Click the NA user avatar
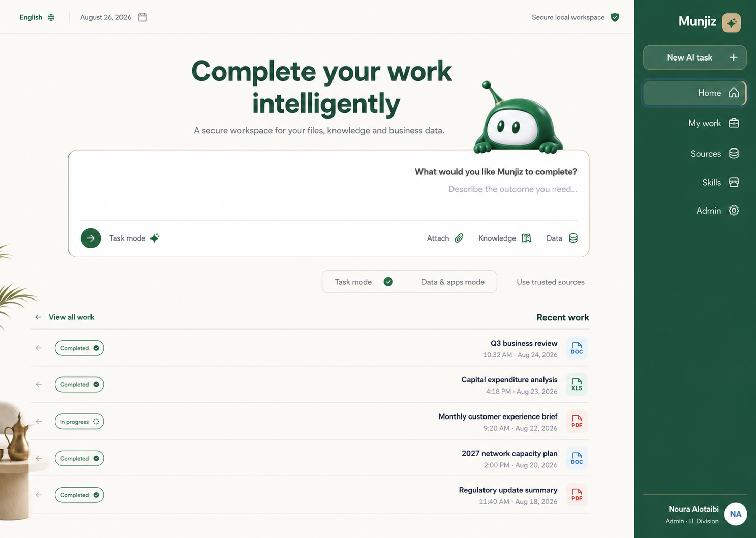This screenshot has width=756, height=538. [x=735, y=514]
